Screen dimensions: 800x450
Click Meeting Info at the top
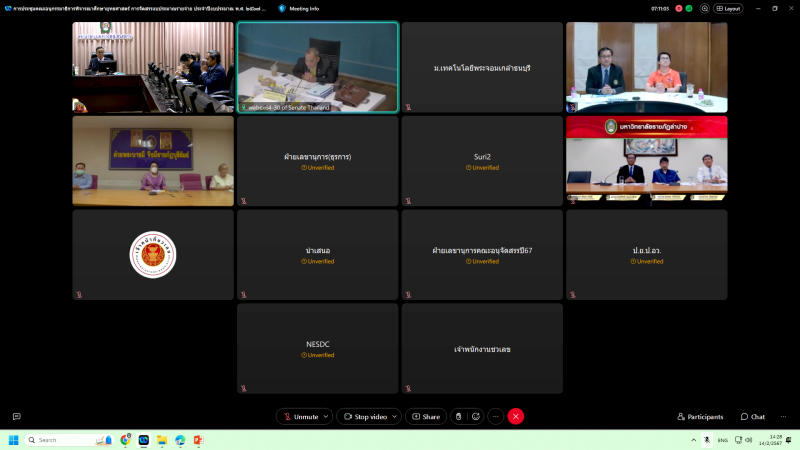[x=298, y=8]
